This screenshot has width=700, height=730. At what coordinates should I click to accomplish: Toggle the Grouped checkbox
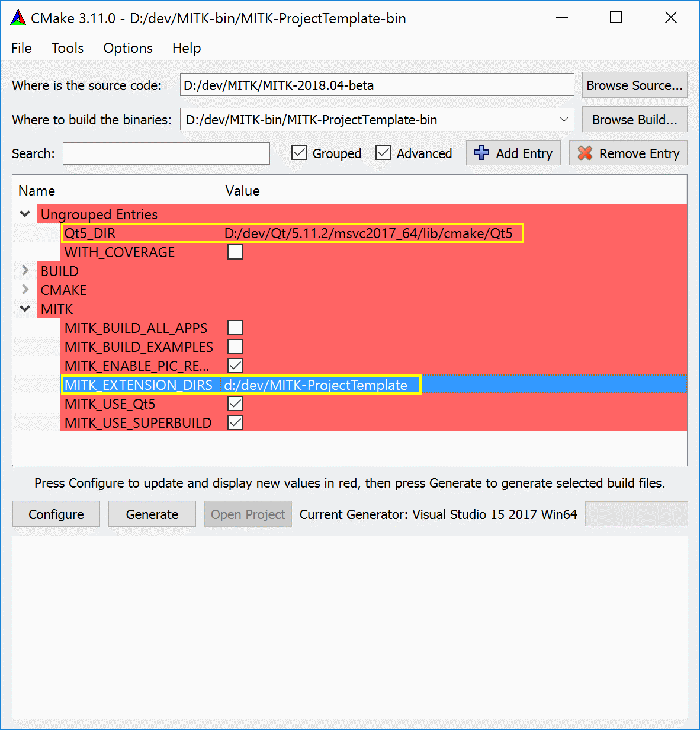tap(299, 153)
